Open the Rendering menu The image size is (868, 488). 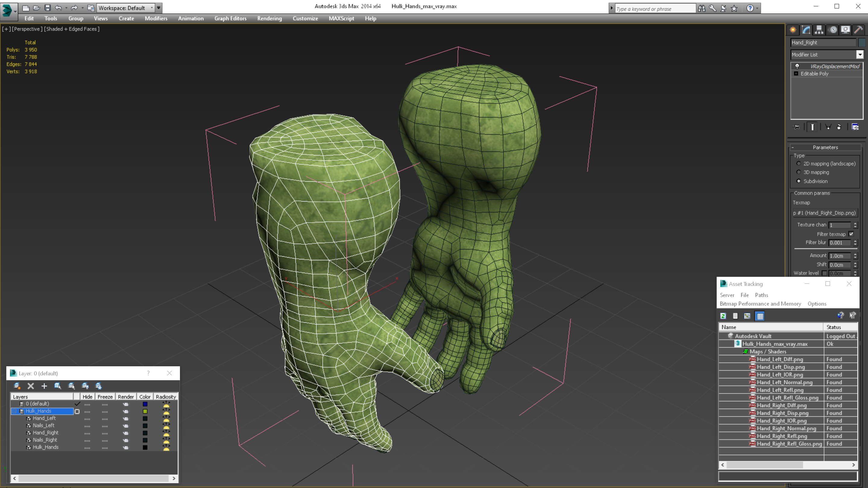[x=269, y=18]
